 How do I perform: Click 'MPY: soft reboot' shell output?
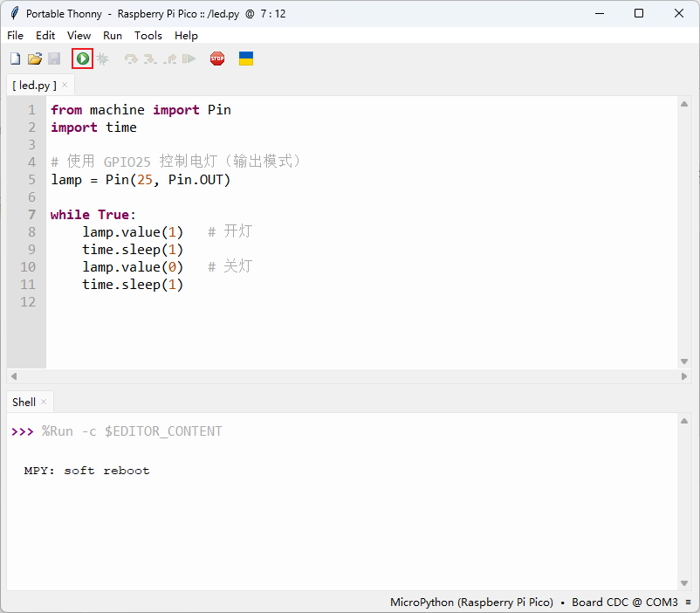[x=86, y=471]
